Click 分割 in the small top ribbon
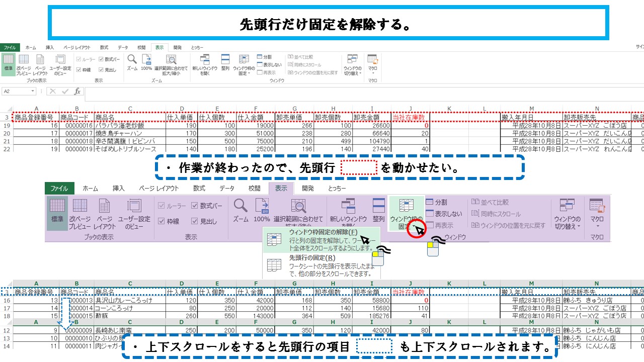This screenshot has width=644, height=362. 264,57
